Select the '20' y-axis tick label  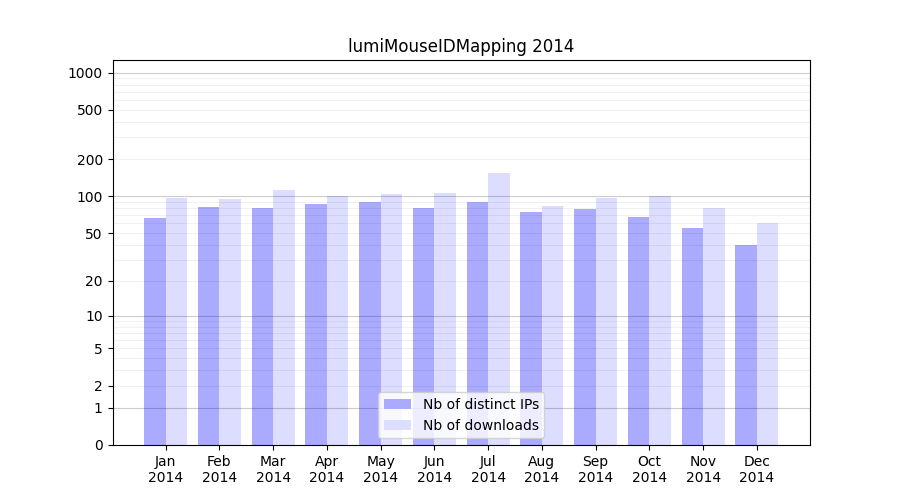pos(93,281)
